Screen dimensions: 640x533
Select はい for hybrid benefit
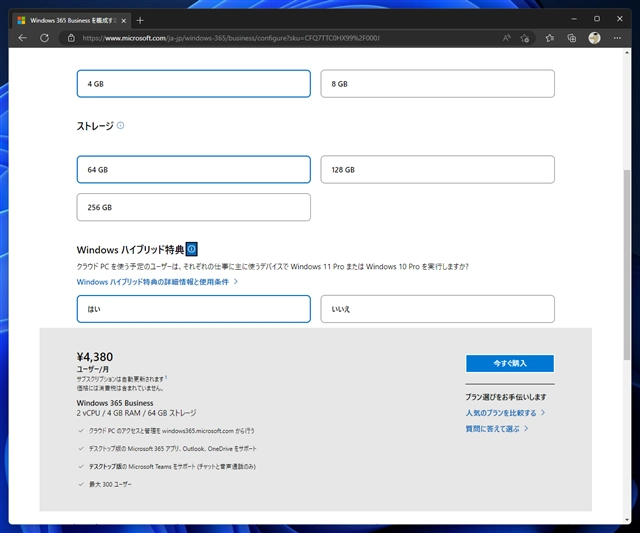point(193,309)
